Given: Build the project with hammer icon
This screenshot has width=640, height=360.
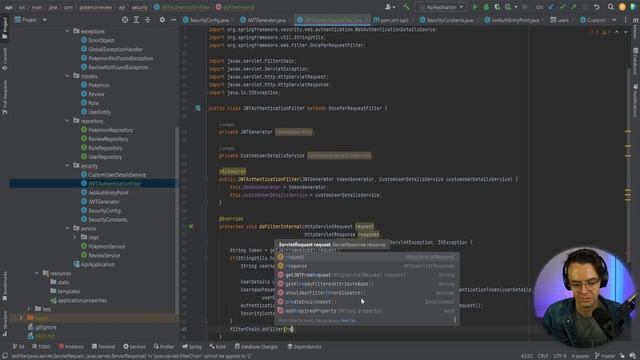Looking at the screenshot, I should click(x=406, y=7).
